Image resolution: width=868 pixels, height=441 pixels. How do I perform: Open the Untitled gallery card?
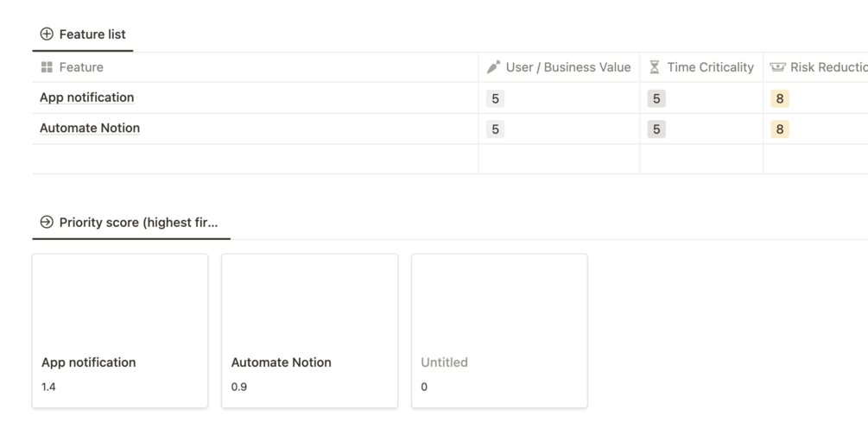499,331
